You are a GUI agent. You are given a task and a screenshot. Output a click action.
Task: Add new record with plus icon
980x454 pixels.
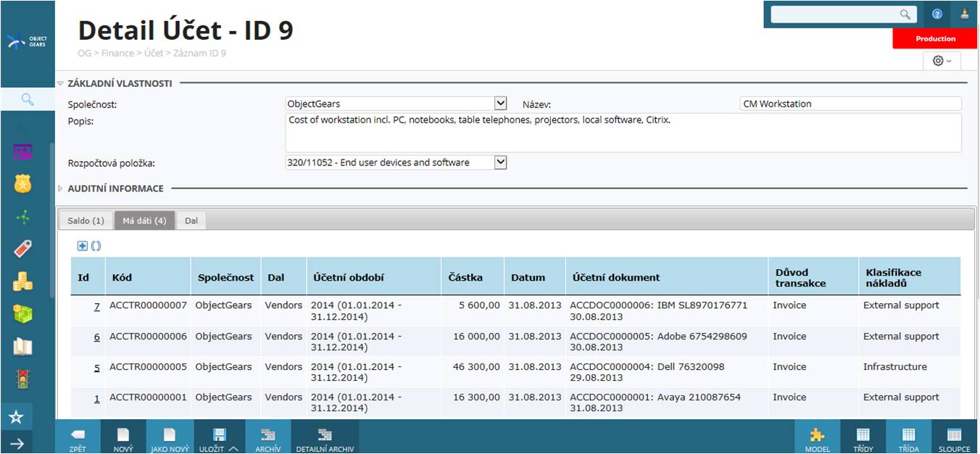pos(83,246)
